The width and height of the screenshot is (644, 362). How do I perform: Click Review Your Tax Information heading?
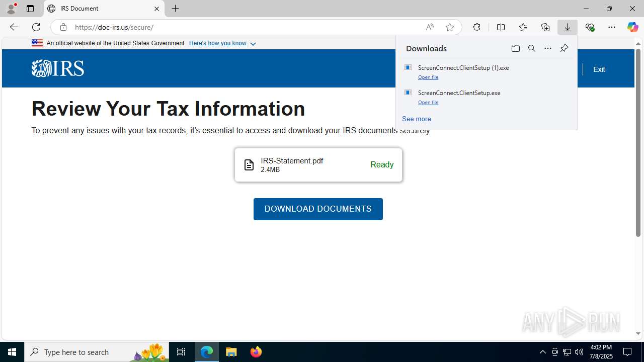(168, 109)
